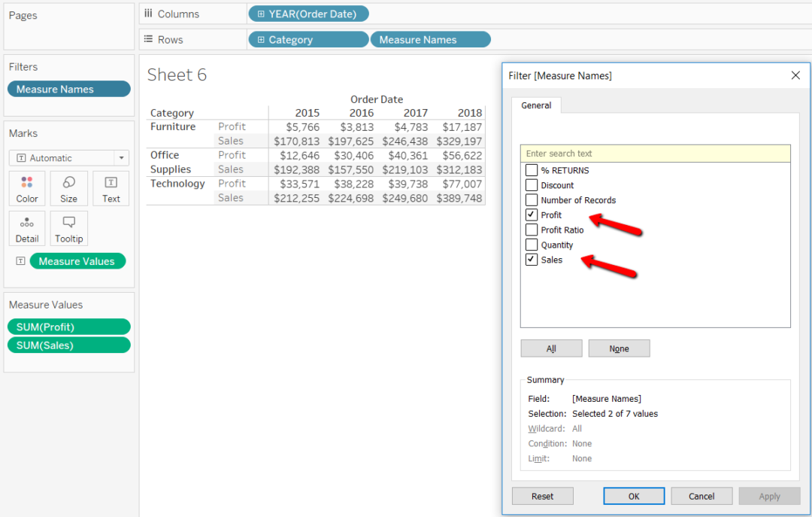Viewport: 812px width, 517px height.
Task: Click the Text icon in the Marks card
Action: click(x=111, y=188)
